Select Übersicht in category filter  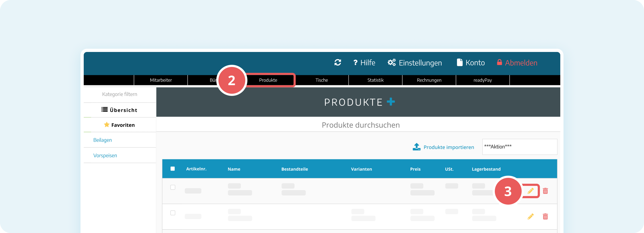[120, 110]
